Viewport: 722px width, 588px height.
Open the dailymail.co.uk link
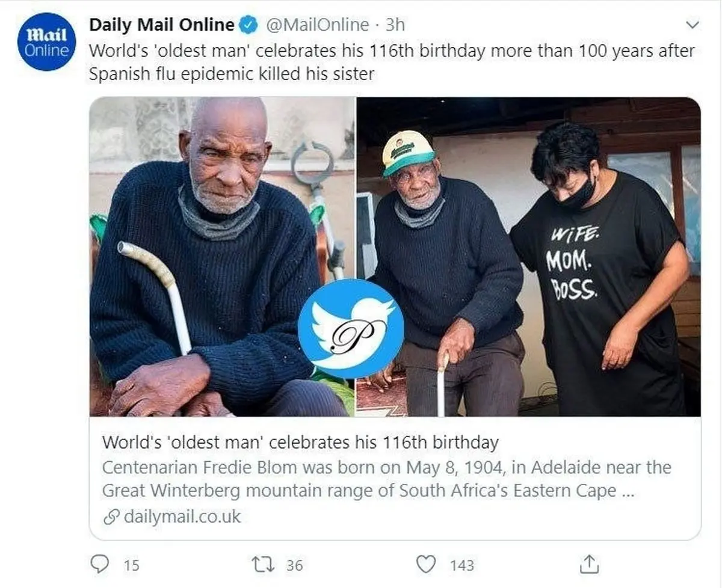182,516
